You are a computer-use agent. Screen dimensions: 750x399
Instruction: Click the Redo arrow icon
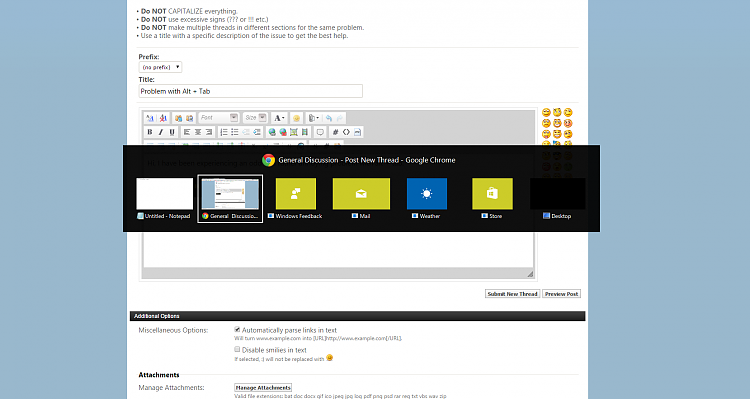tap(340, 118)
